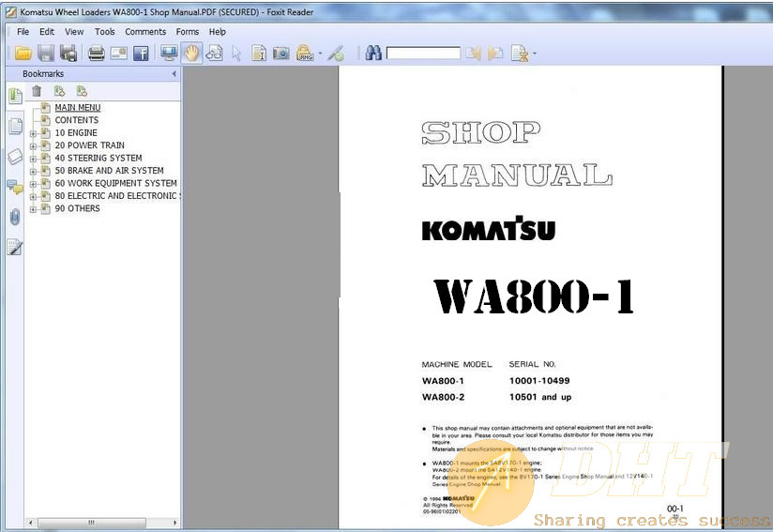
Task: Click the first add-bookmark icon beside trash
Action: pyautogui.click(x=59, y=91)
